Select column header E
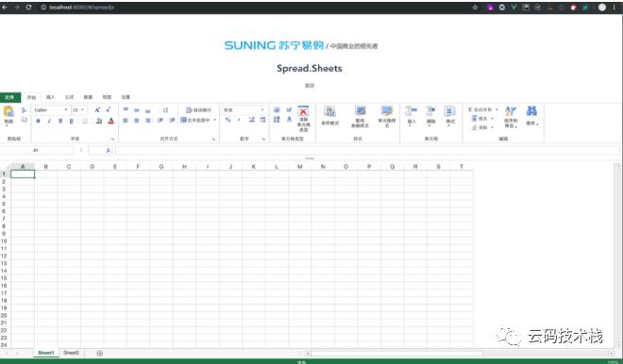The width and height of the screenshot is (623, 364). (x=115, y=167)
